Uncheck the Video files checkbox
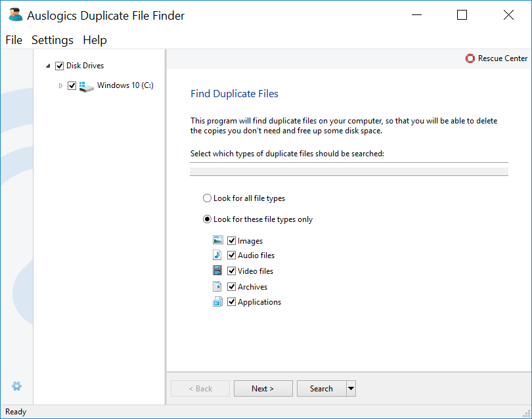 coord(231,271)
